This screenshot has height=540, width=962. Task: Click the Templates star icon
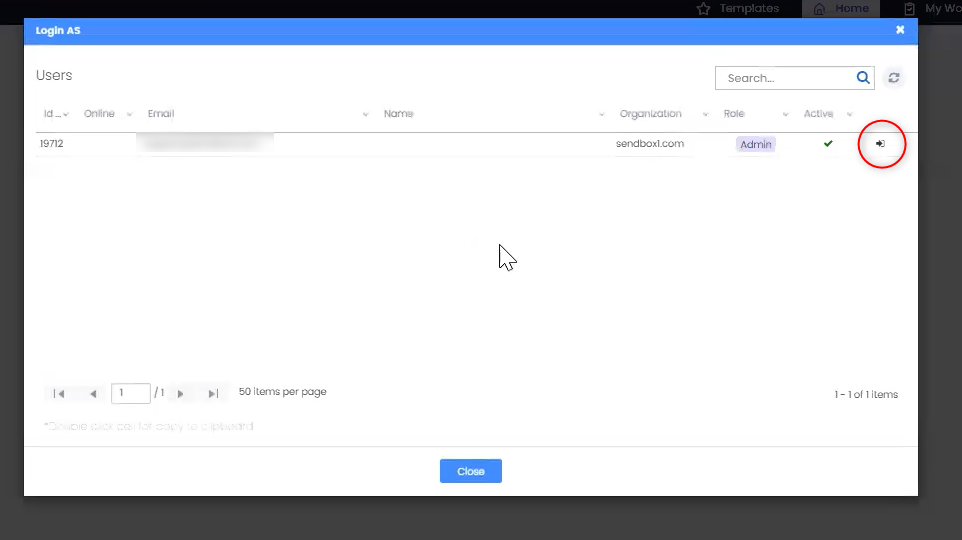tap(703, 9)
